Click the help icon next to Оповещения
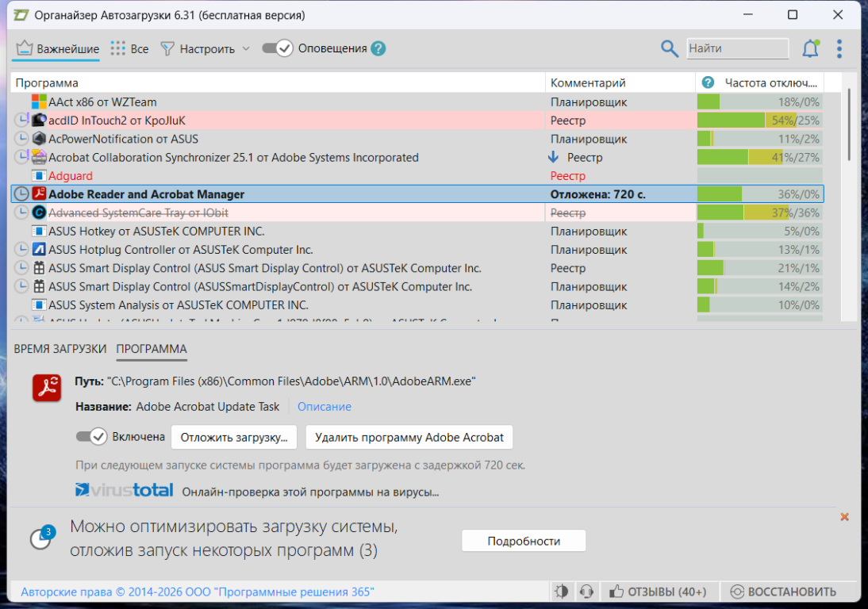 click(x=378, y=48)
